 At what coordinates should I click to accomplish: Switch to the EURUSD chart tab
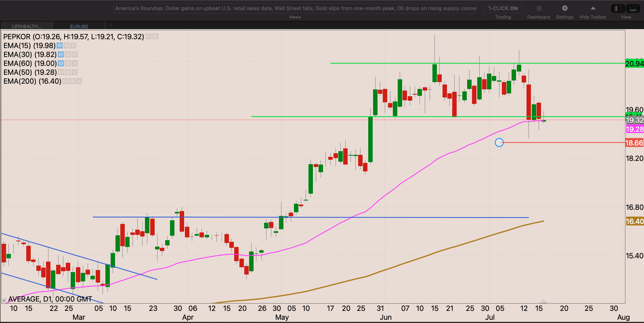(79, 26)
